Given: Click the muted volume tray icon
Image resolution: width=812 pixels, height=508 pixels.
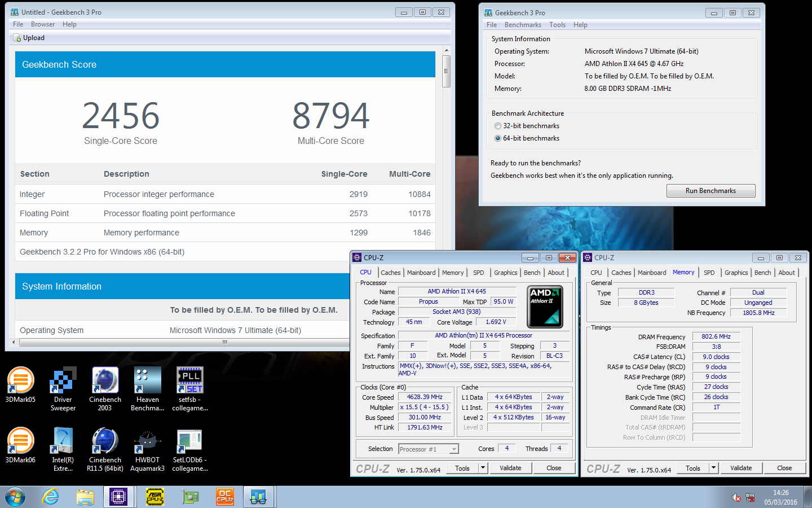Looking at the screenshot, I should click(736, 497).
